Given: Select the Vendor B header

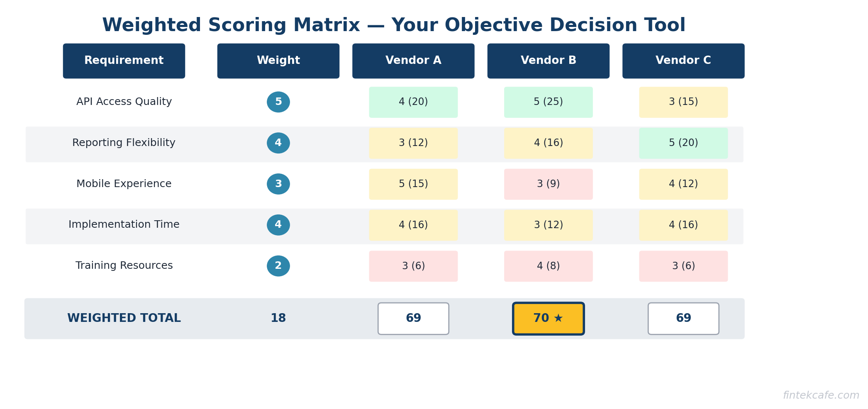Looking at the screenshot, I should (x=548, y=61).
